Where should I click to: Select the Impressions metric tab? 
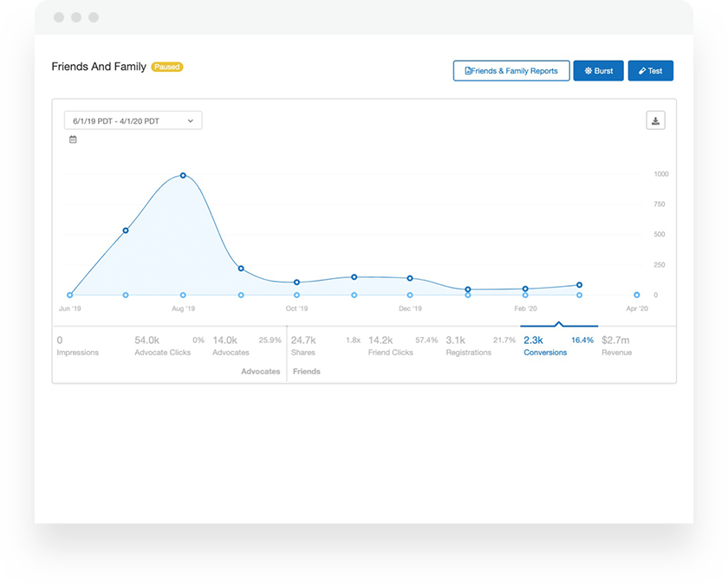78,346
